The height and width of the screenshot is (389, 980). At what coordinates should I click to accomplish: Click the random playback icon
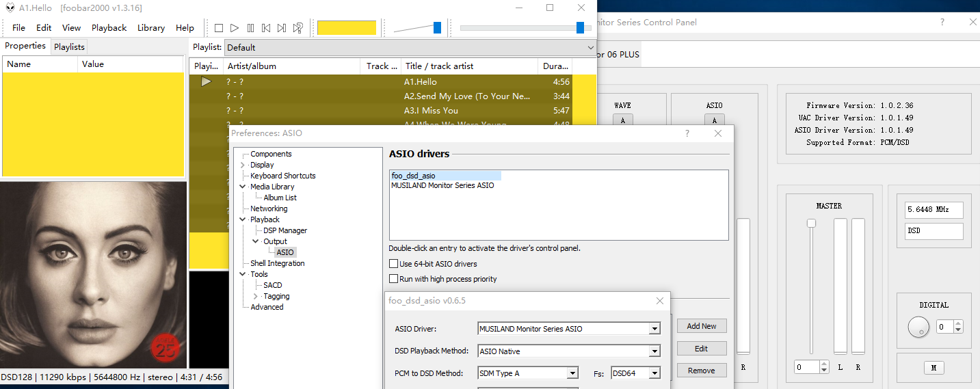click(x=297, y=28)
